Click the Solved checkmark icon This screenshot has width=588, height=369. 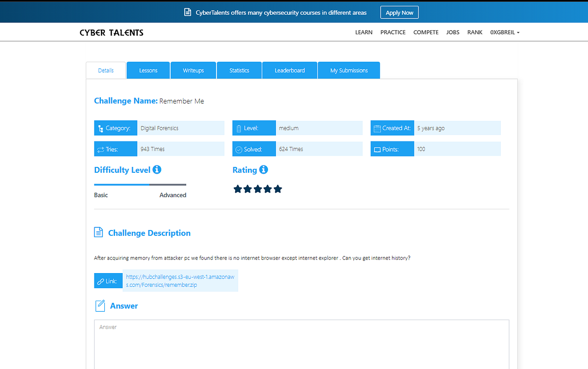tap(239, 149)
